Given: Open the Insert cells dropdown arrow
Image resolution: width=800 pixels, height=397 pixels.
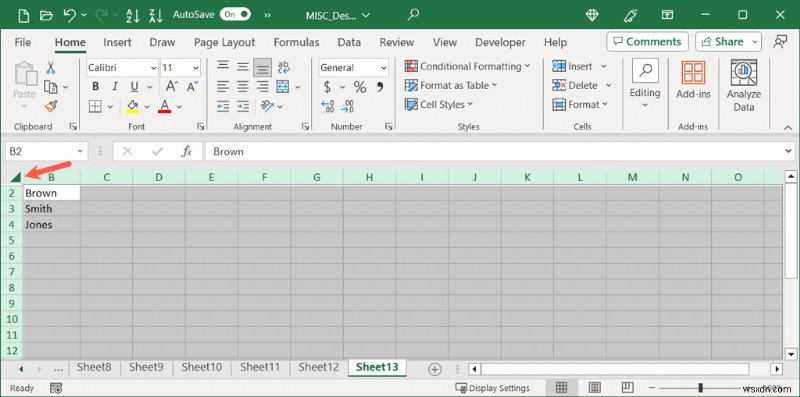Looking at the screenshot, I should tap(604, 66).
